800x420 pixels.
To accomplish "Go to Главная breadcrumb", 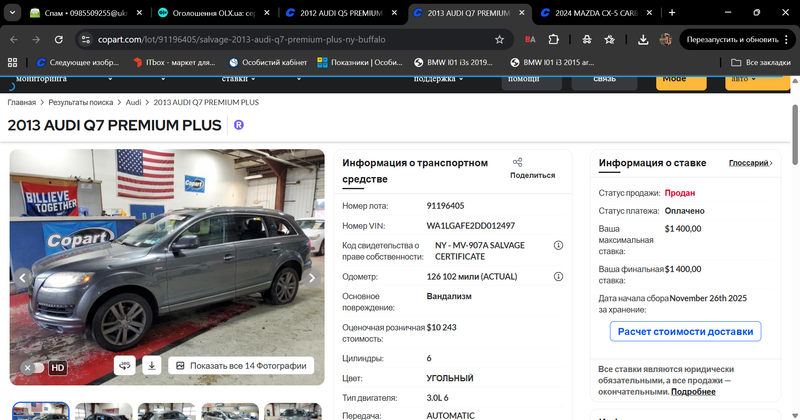I will coord(21,102).
